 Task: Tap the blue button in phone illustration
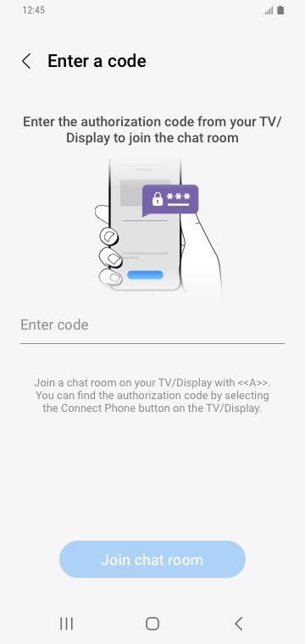click(x=145, y=275)
